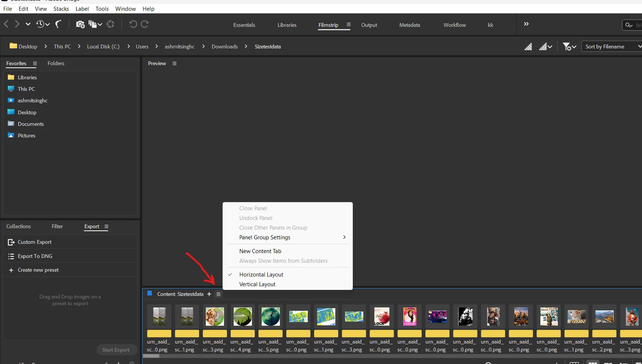
Task: Click the This PC monitor icon
Action: pyautogui.click(x=11, y=89)
